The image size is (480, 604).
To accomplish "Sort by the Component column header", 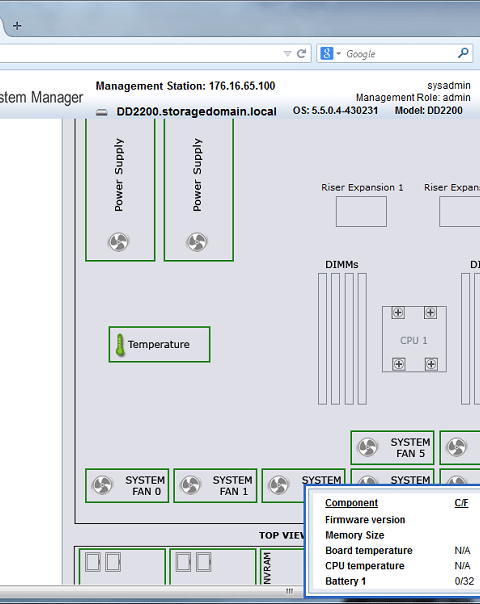I will [351, 503].
